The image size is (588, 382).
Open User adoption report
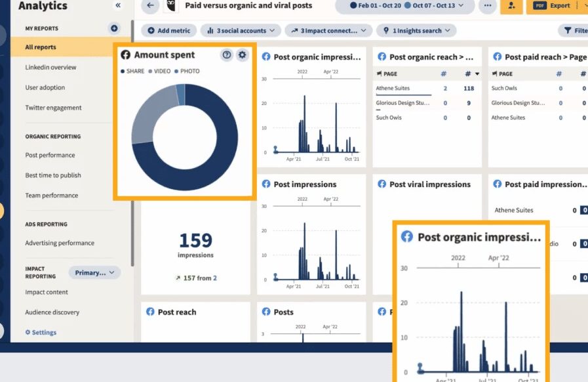pyautogui.click(x=45, y=87)
